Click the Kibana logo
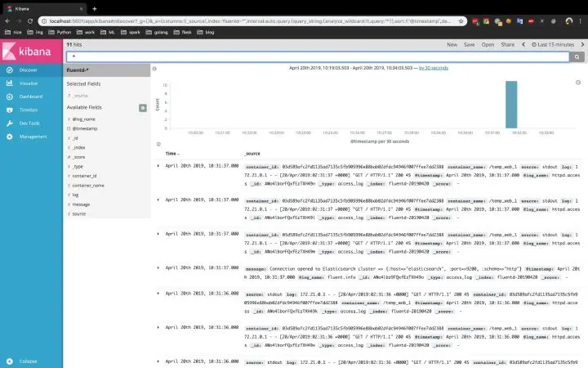 [x=31, y=51]
